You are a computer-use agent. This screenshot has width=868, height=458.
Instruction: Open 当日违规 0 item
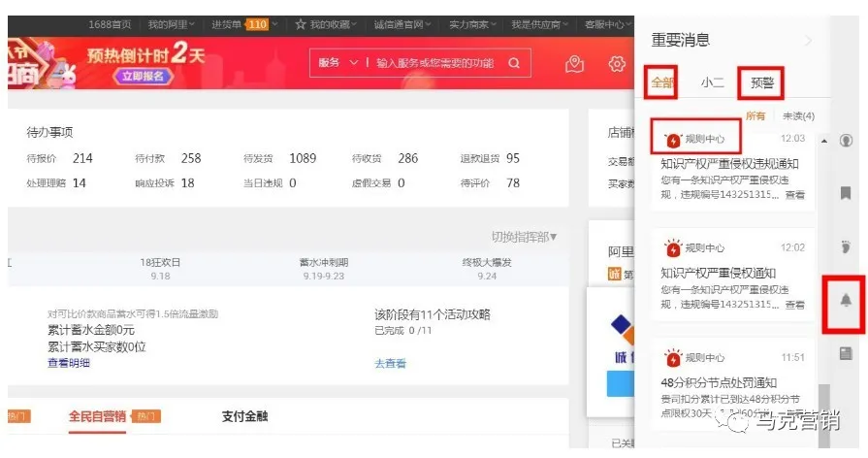(x=270, y=183)
